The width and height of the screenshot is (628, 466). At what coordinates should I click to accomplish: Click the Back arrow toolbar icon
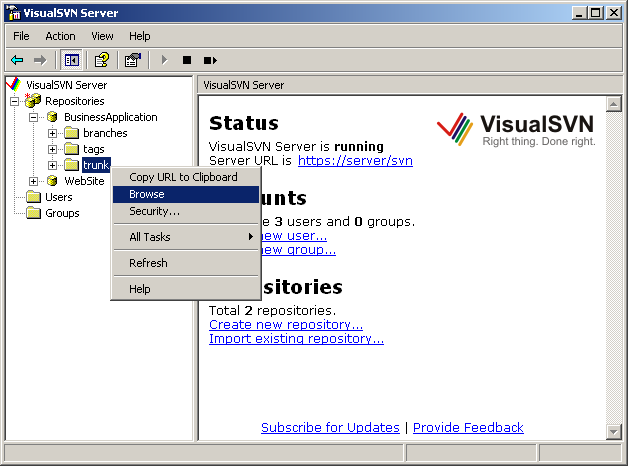(17, 60)
